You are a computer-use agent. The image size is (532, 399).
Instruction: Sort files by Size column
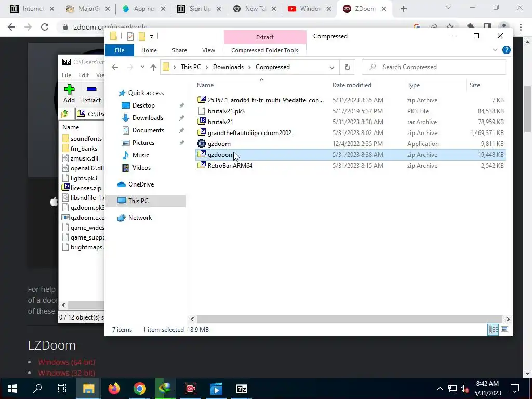tap(487, 85)
